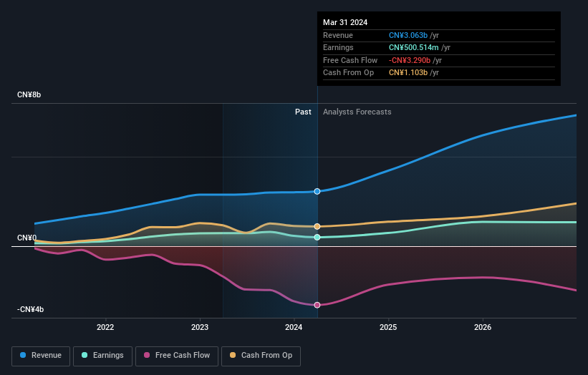Image resolution: width=588 pixels, height=375 pixels.
Task: Click the -CN¥3.290b free cash flow value
Action: (x=410, y=60)
